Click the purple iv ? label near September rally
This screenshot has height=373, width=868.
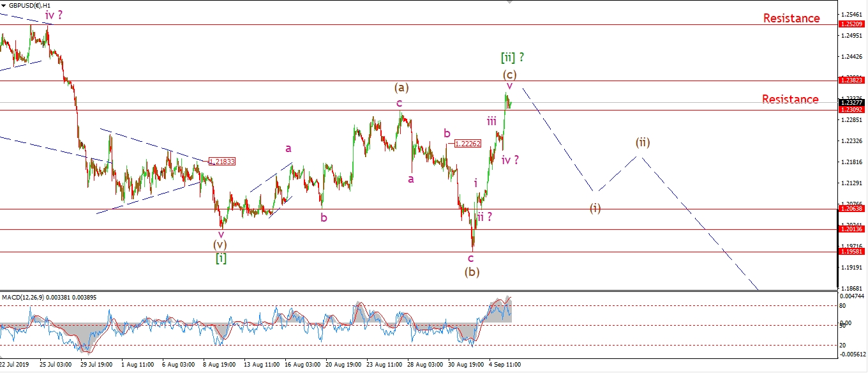click(x=510, y=160)
